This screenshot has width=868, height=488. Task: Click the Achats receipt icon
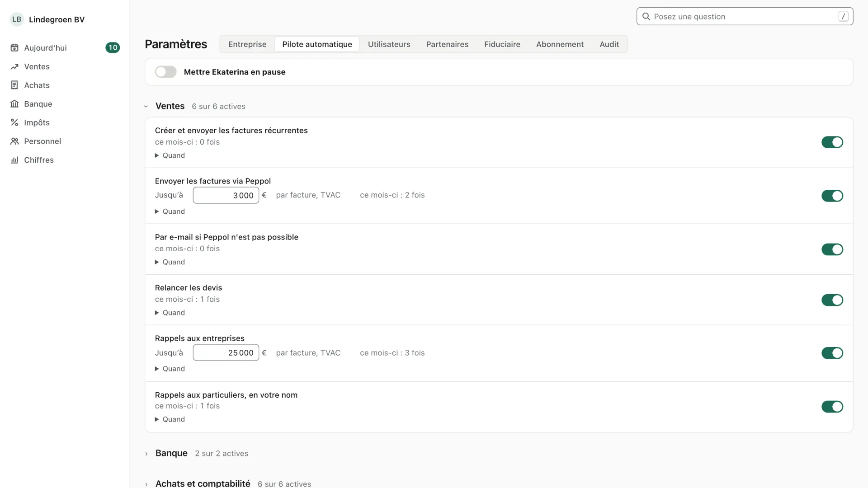click(14, 85)
